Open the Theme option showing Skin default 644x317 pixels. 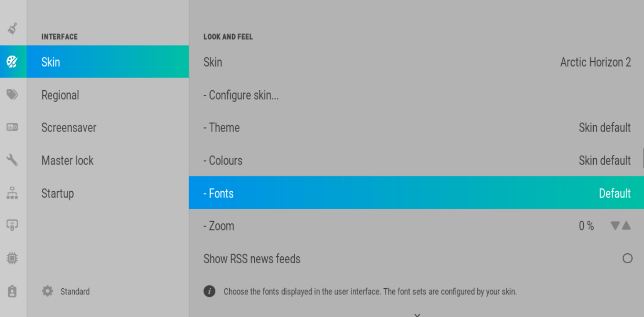pyautogui.click(x=416, y=127)
